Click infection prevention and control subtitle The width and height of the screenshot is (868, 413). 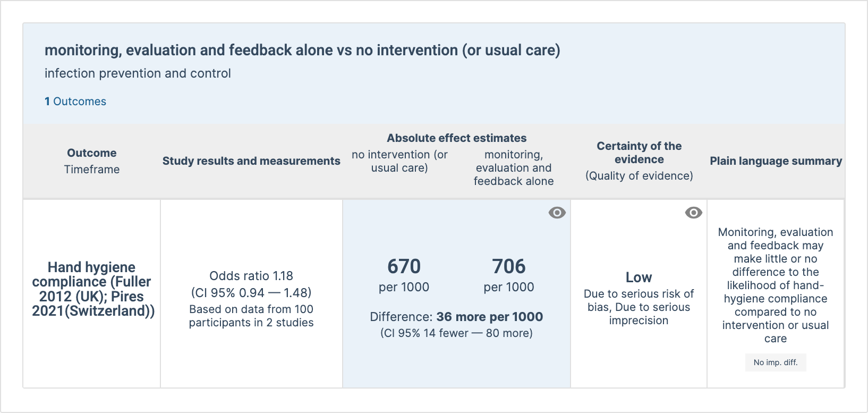pos(138,73)
